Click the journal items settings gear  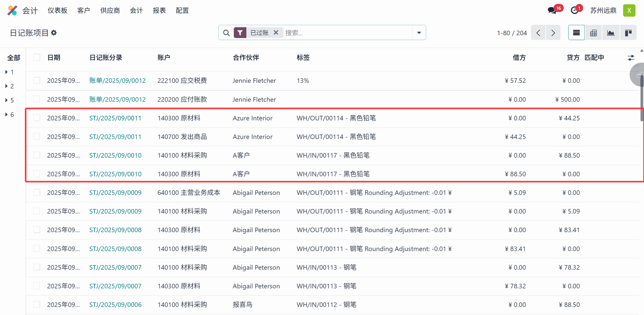54,33
